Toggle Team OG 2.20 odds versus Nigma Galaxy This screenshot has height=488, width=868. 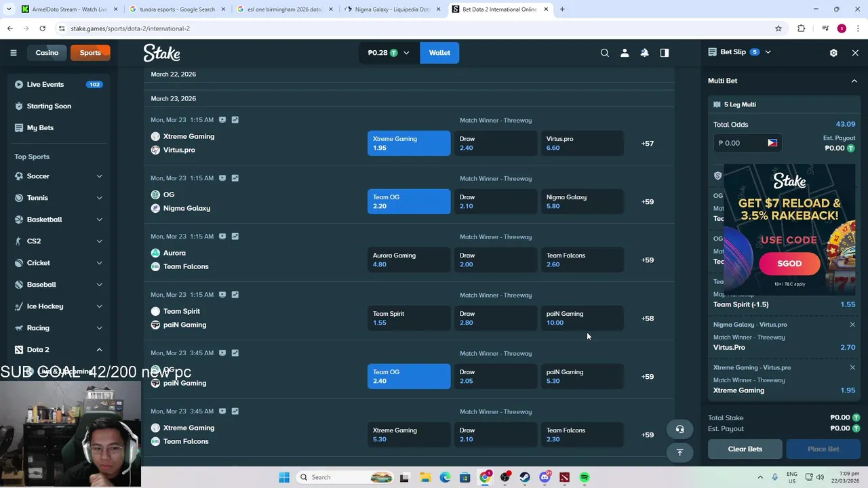pyautogui.click(x=409, y=201)
